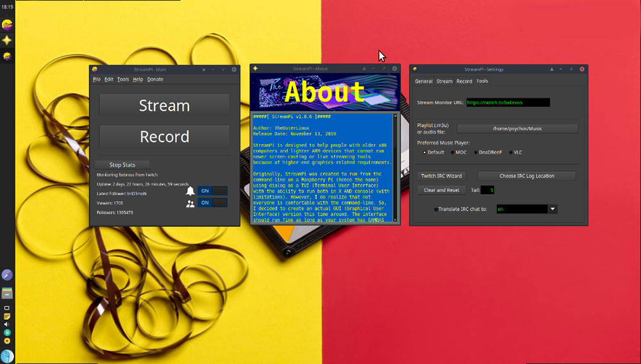641x364 pixels.
Task: Select the Tools tab in Settings
Action: coord(483,81)
